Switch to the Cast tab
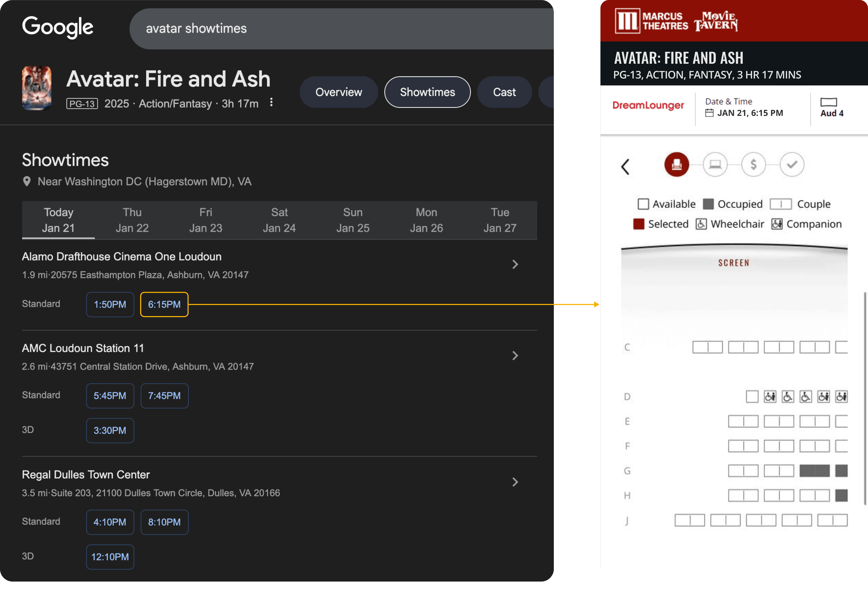This screenshot has width=868, height=610. pyautogui.click(x=504, y=92)
